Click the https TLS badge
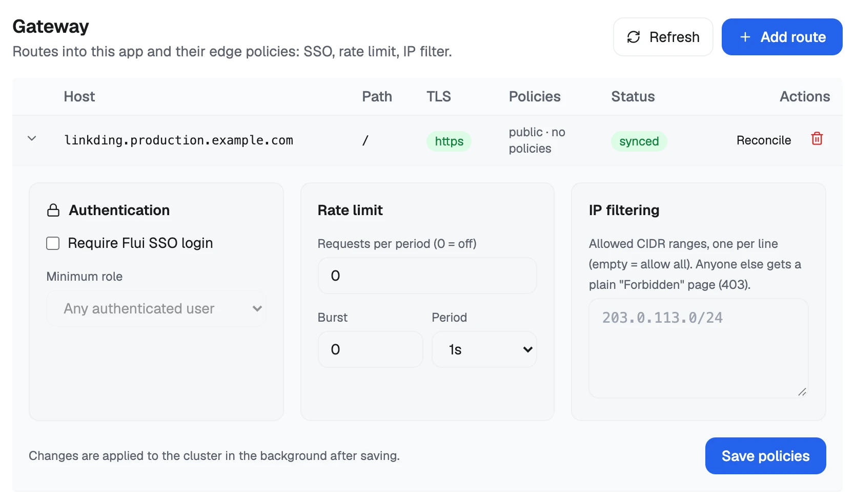Image resolution: width=855 pixels, height=504 pixels. [449, 141]
